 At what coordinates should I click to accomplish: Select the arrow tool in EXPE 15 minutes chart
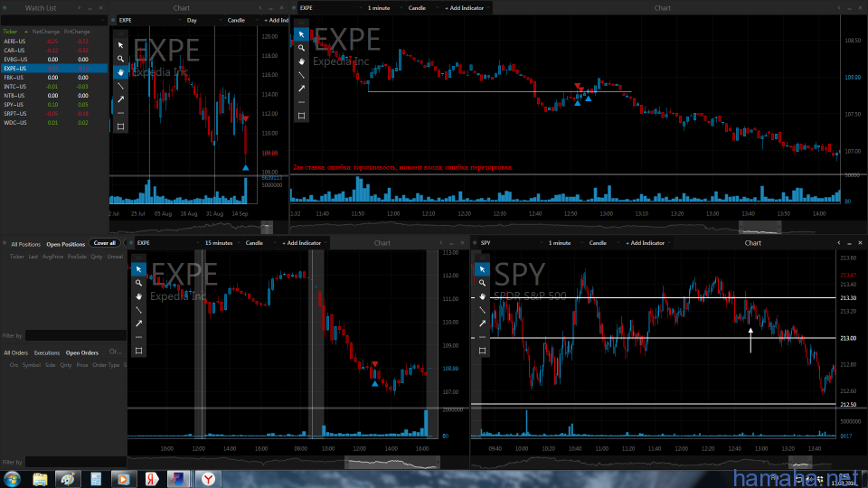tap(138, 324)
